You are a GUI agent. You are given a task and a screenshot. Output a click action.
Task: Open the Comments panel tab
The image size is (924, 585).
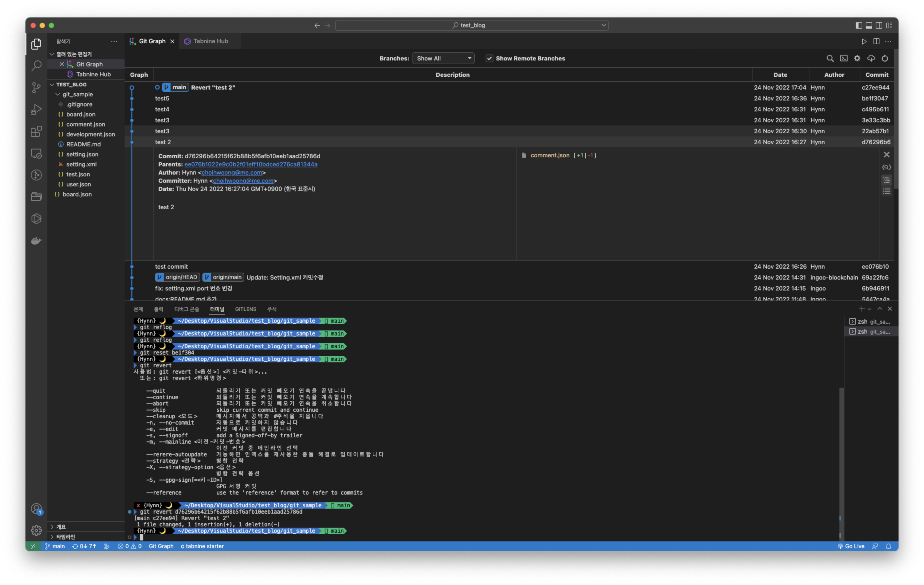(272, 309)
